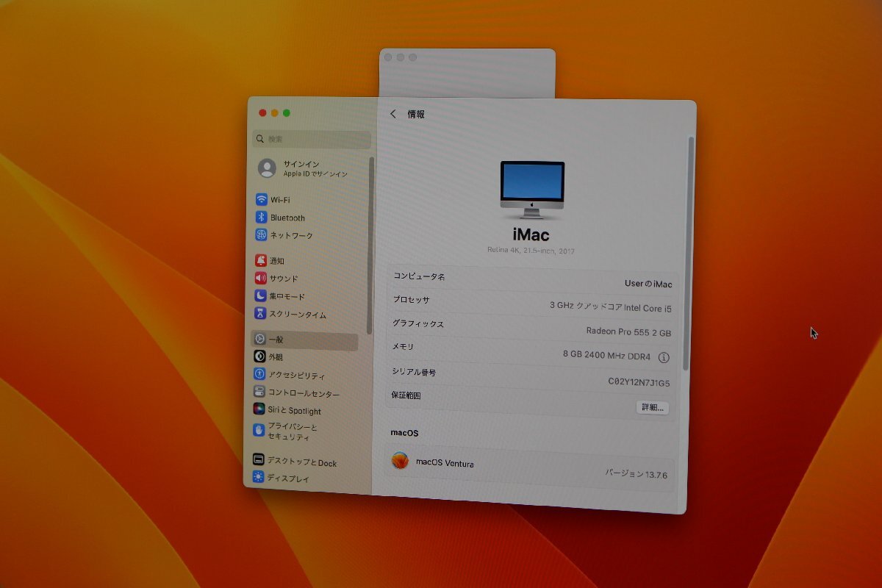Viewport: 882px width, 588px height.
Task: Click computer name value User の iMac
Action: click(648, 284)
